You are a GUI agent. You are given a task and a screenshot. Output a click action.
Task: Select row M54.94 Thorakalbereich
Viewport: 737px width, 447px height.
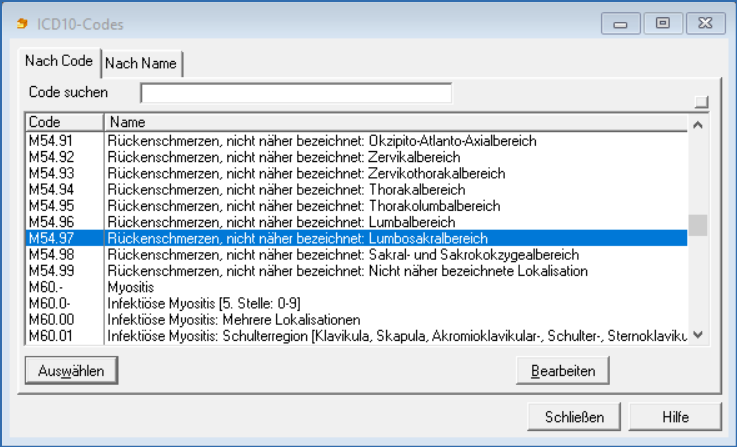click(x=356, y=189)
